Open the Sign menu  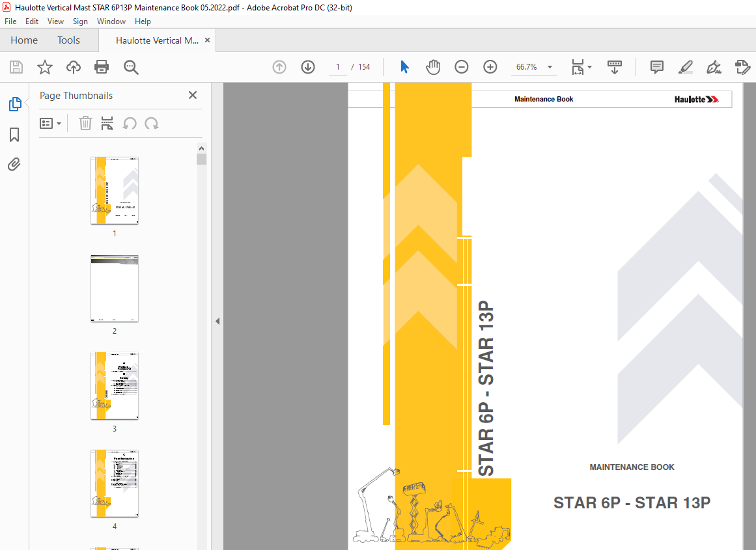click(x=80, y=21)
